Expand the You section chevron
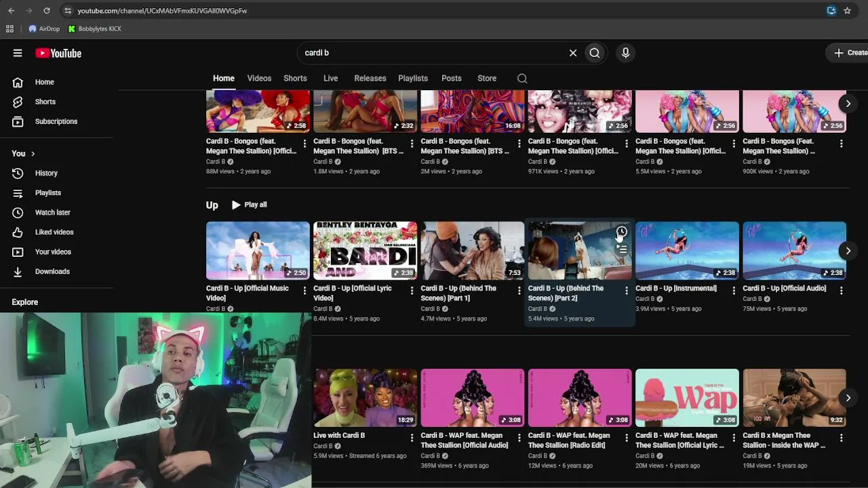 33,154
